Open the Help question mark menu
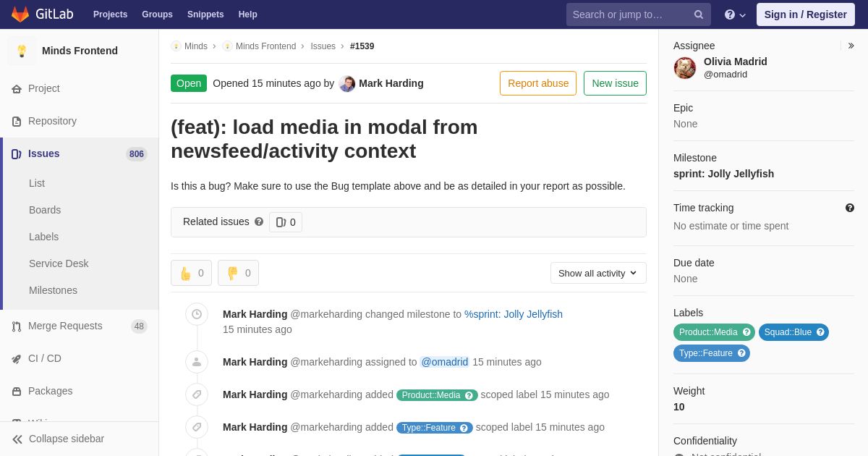Screen dimensions: 868x456 [x=735, y=14]
